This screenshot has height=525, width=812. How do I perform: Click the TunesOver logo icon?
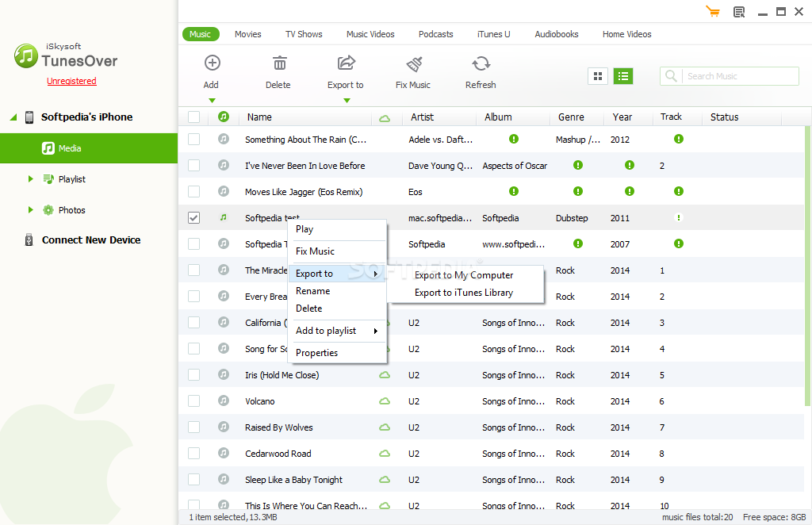click(x=26, y=56)
